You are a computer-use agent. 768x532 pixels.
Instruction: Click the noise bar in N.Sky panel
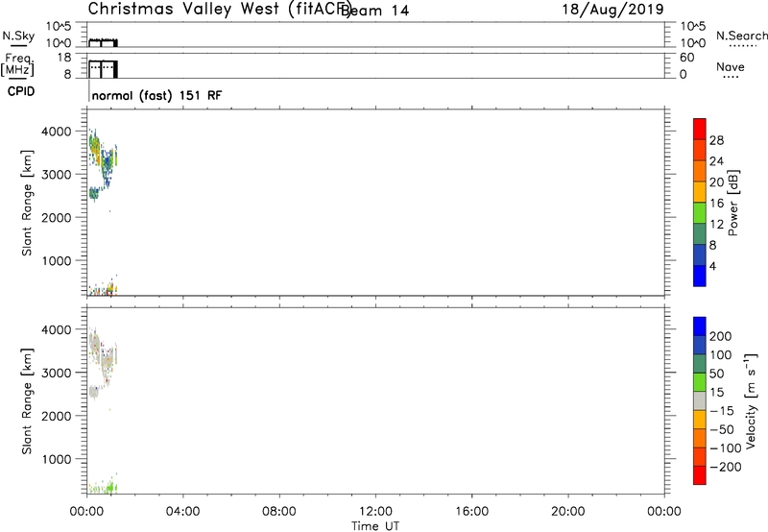coord(103,43)
